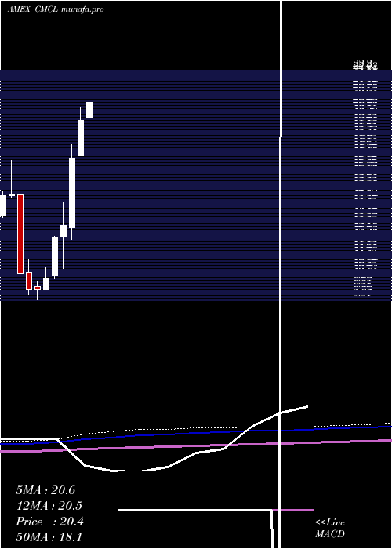Select the 12MA : 20.5 readout
This screenshot has width=392, height=549.
(49, 506)
